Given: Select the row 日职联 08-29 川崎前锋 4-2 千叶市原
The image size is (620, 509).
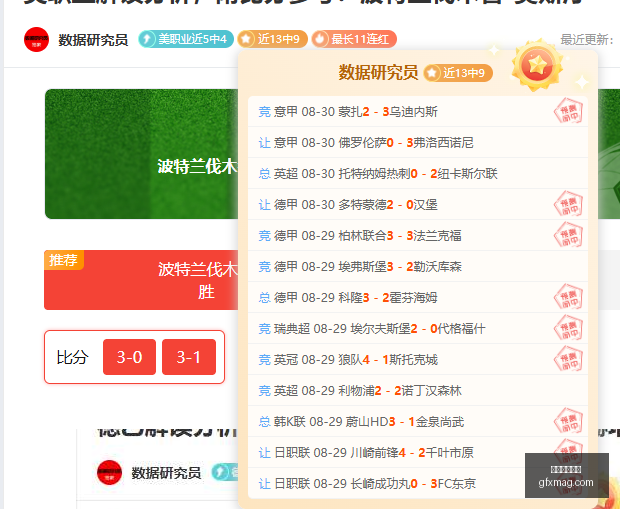Looking at the screenshot, I should [x=418, y=452].
